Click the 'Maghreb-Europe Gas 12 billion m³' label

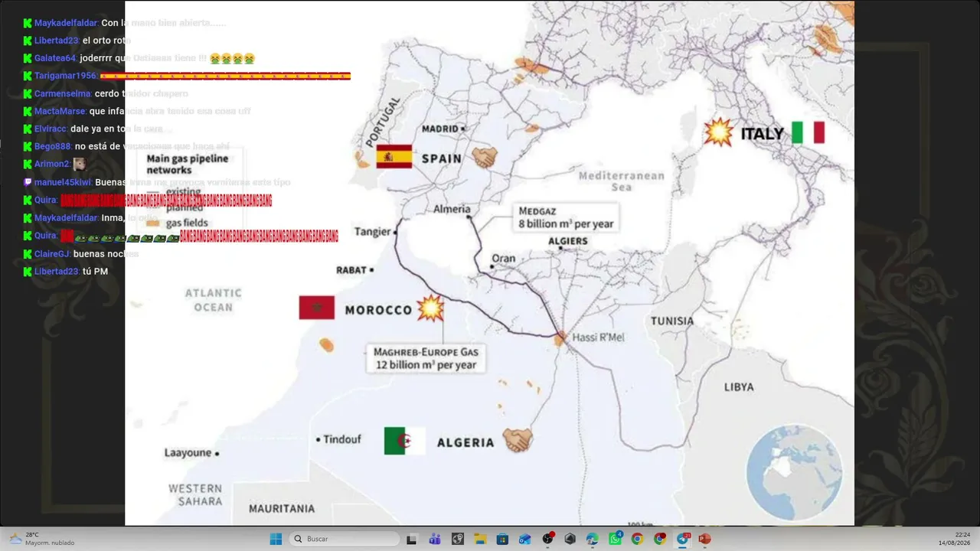coord(426,358)
